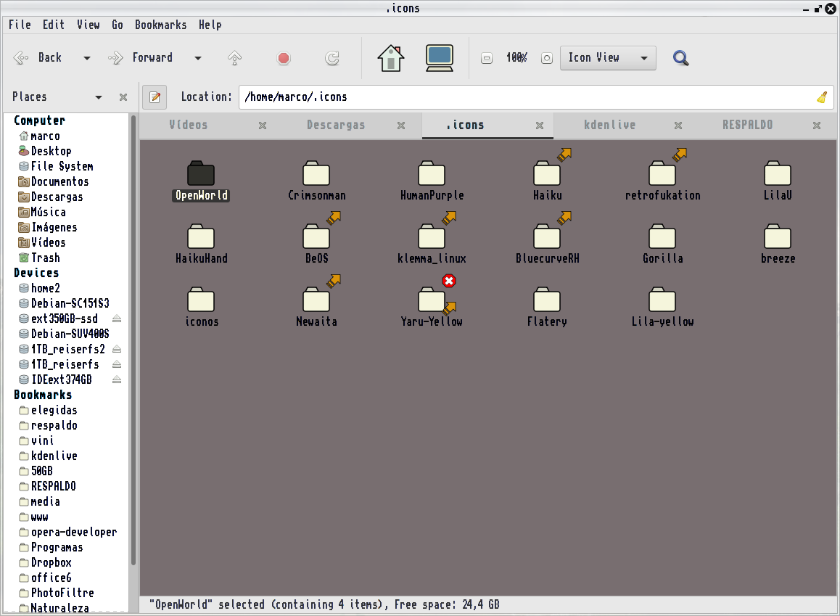840x616 pixels.
Task: Open the View menu
Action: (88, 25)
